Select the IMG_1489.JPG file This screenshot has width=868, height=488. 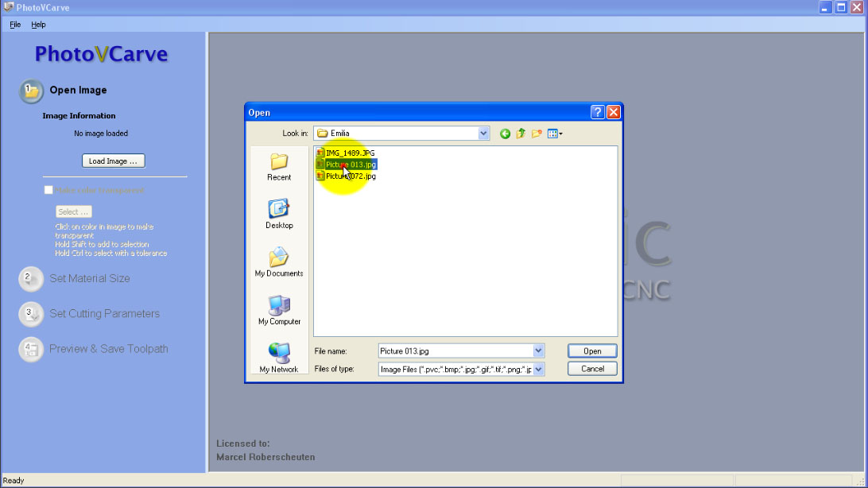(x=346, y=153)
